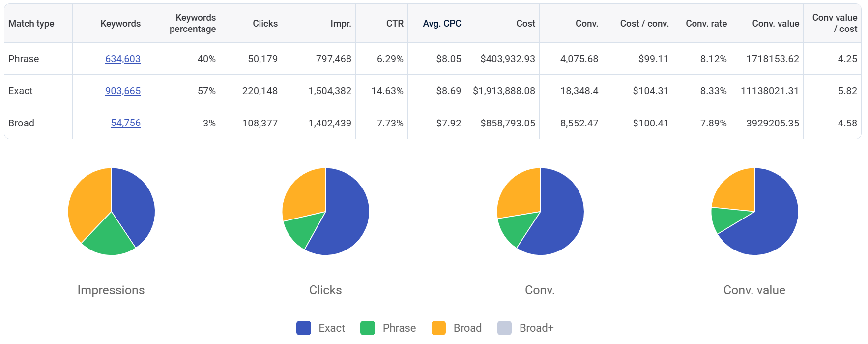The height and width of the screenshot is (344, 868).
Task: Click the Cost column header
Action: click(525, 23)
